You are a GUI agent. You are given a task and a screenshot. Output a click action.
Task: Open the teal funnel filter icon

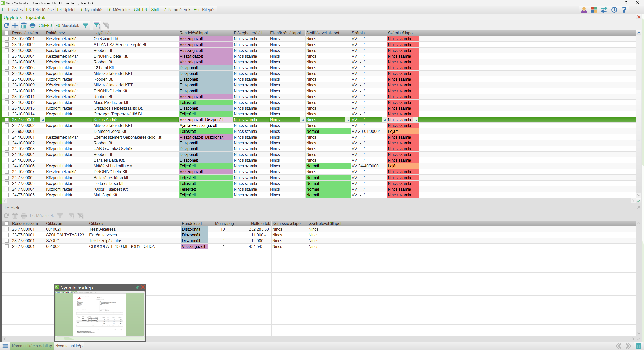click(86, 25)
